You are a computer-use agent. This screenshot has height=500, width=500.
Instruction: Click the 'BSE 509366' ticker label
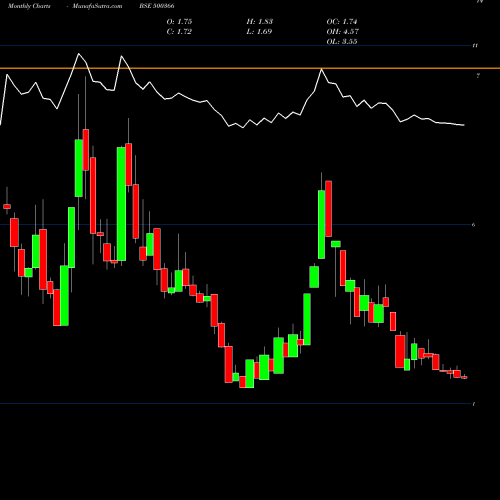[x=157, y=6]
